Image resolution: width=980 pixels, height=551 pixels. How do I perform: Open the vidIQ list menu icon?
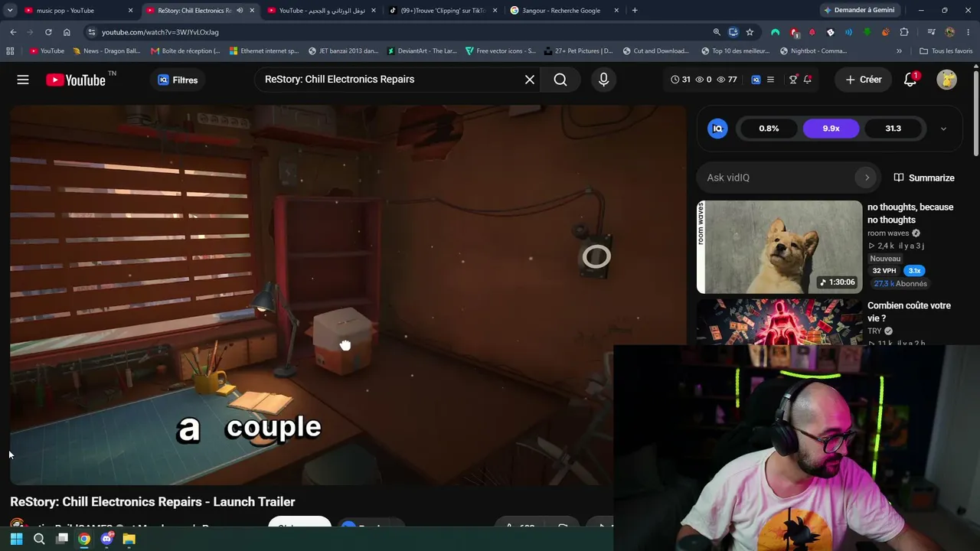pos(770,80)
